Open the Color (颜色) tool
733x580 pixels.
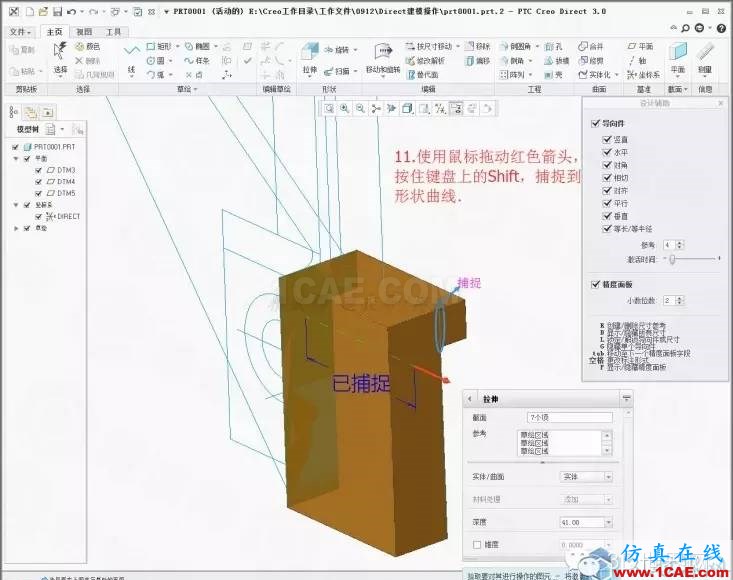click(x=87, y=46)
